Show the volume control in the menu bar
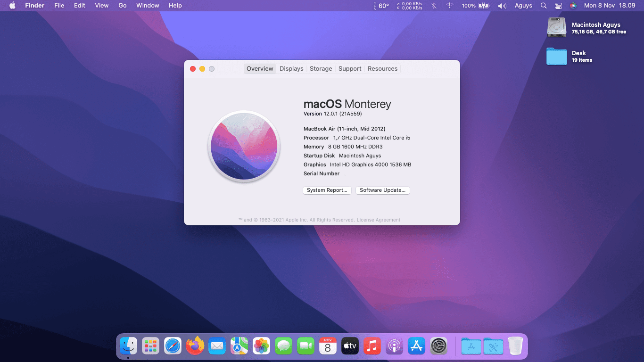Viewport: 644px width, 362px height. [502, 6]
